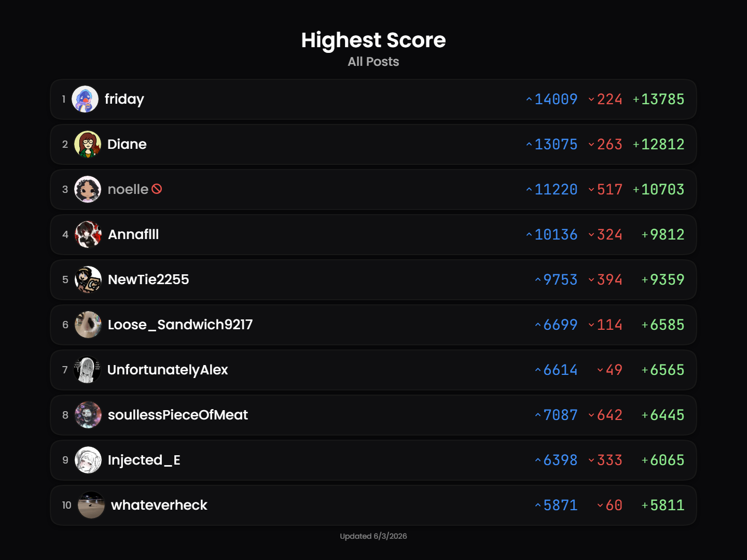This screenshot has width=747, height=560.
Task: Click friday's upvote count 14009
Action: pos(552,99)
